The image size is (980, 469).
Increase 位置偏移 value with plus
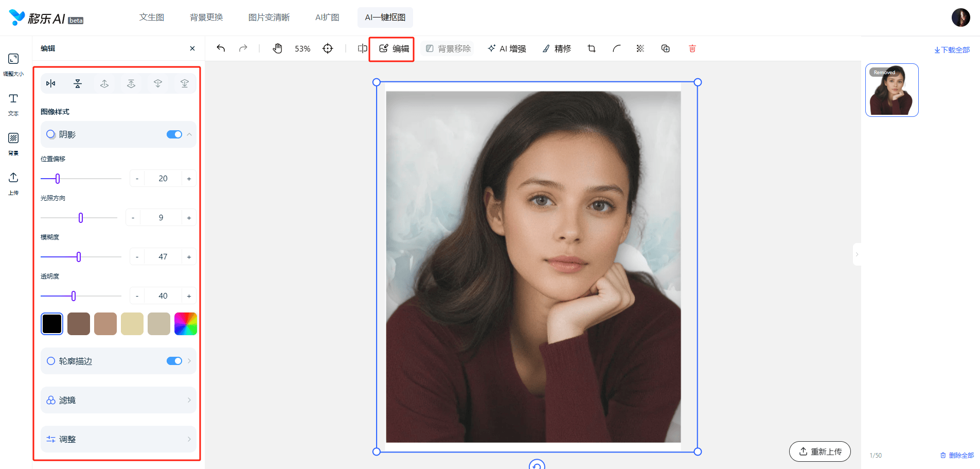point(189,179)
